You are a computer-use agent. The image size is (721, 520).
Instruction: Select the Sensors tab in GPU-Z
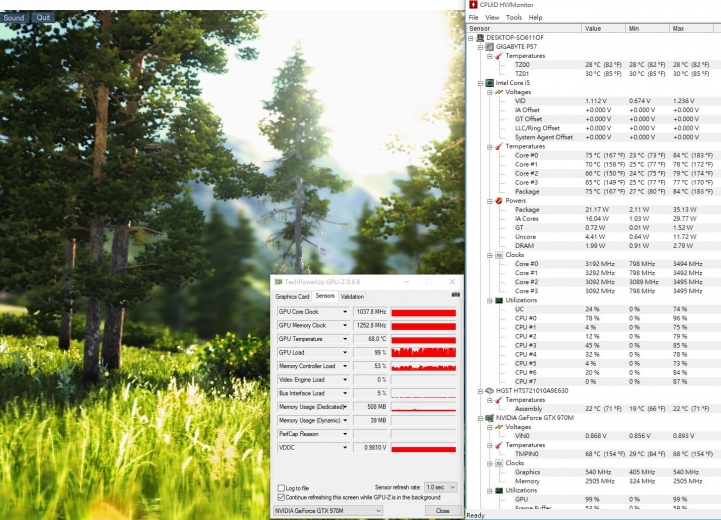click(325, 296)
